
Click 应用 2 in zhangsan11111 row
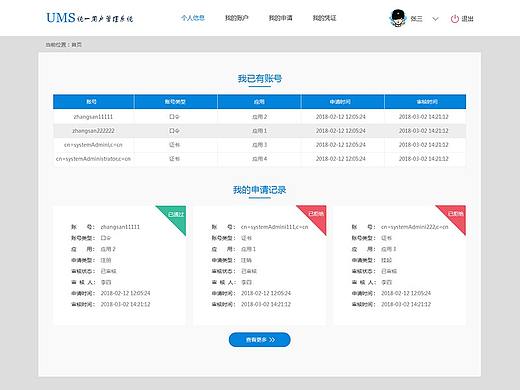(260, 117)
